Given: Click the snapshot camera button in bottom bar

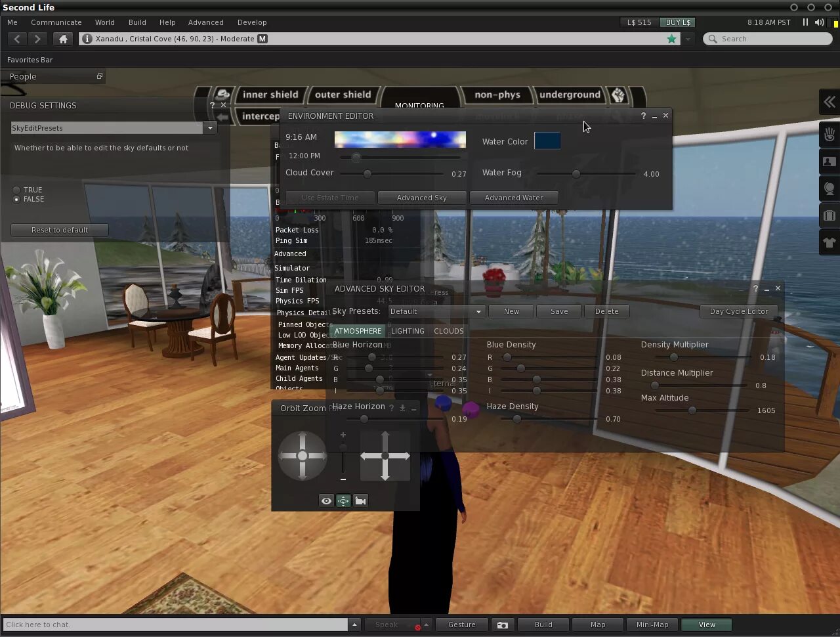Looking at the screenshot, I should click(x=503, y=625).
